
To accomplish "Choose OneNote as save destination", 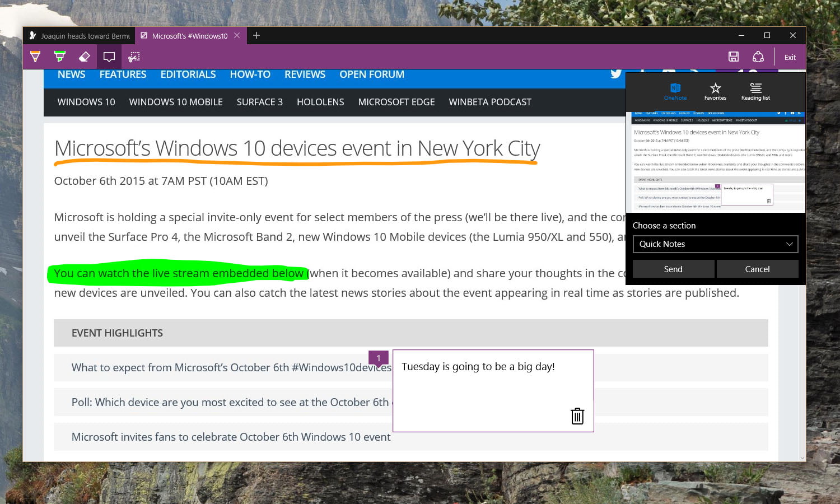I will (x=675, y=91).
